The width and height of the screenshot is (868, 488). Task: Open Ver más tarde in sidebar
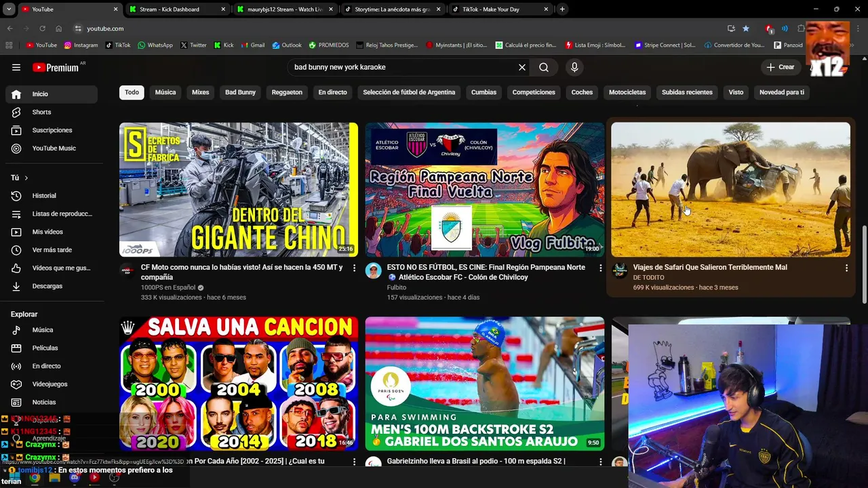pyautogui.click(x=52, y=250)
